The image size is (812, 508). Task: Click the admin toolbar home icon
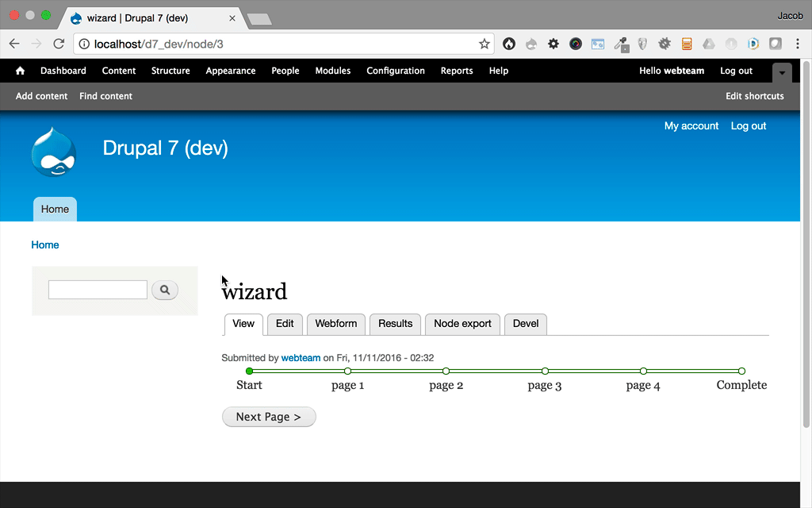(20, 71)
